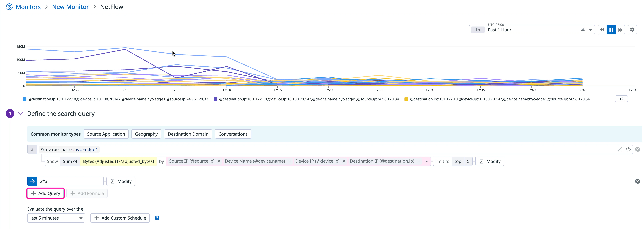
Task: Edit the limit count value 5
Action: pyautogui.click(x=468, y=161)
